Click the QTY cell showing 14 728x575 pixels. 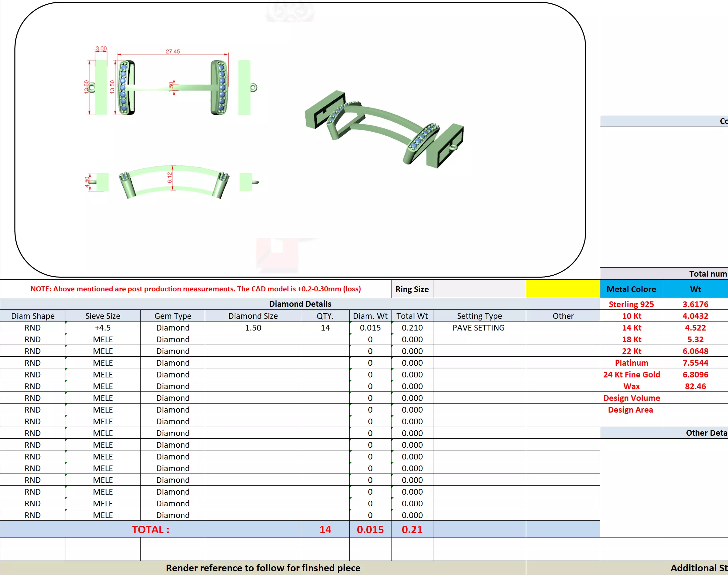(x=325, y=328)
